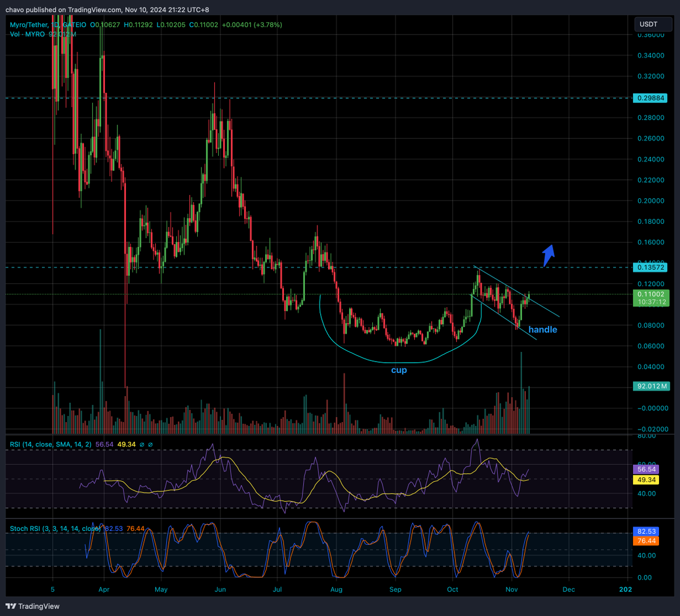The image size is (680, 616).
Task: Click the Jul label on time axis
Action: [278, 589]
